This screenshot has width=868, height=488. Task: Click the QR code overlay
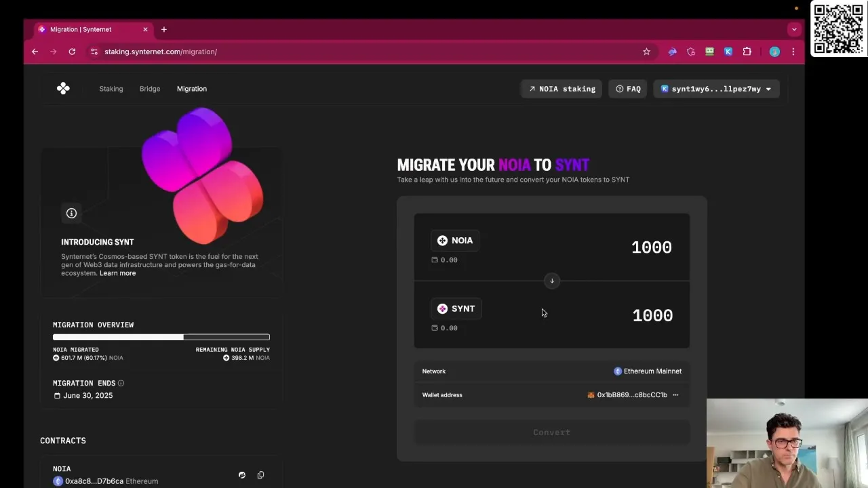tap(838, 28)
